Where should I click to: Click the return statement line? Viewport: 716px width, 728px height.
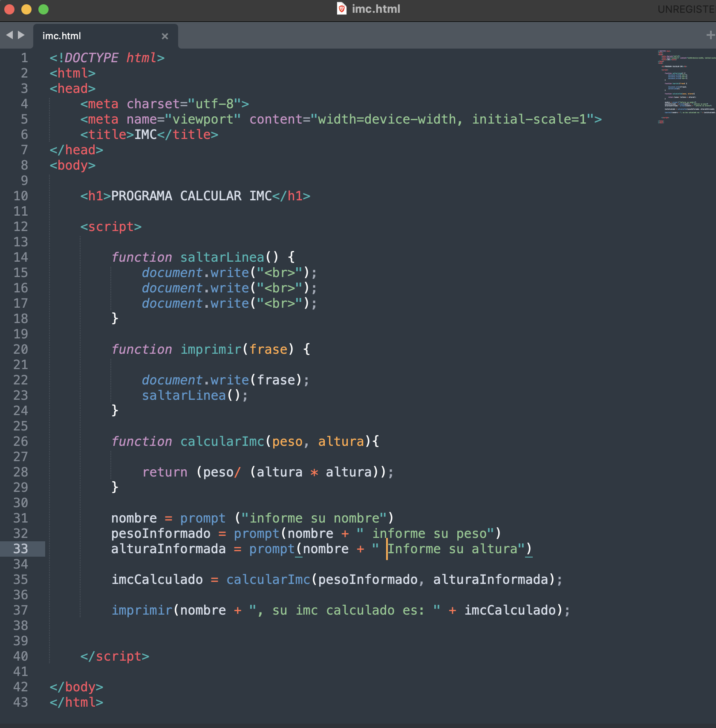click(x=268, y=472)
